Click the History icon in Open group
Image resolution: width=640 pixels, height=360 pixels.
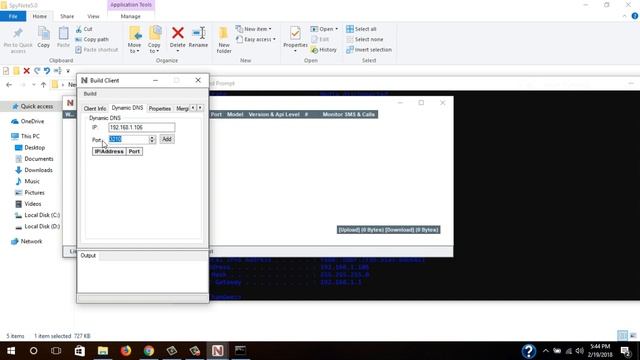click(x=324, y=50)
